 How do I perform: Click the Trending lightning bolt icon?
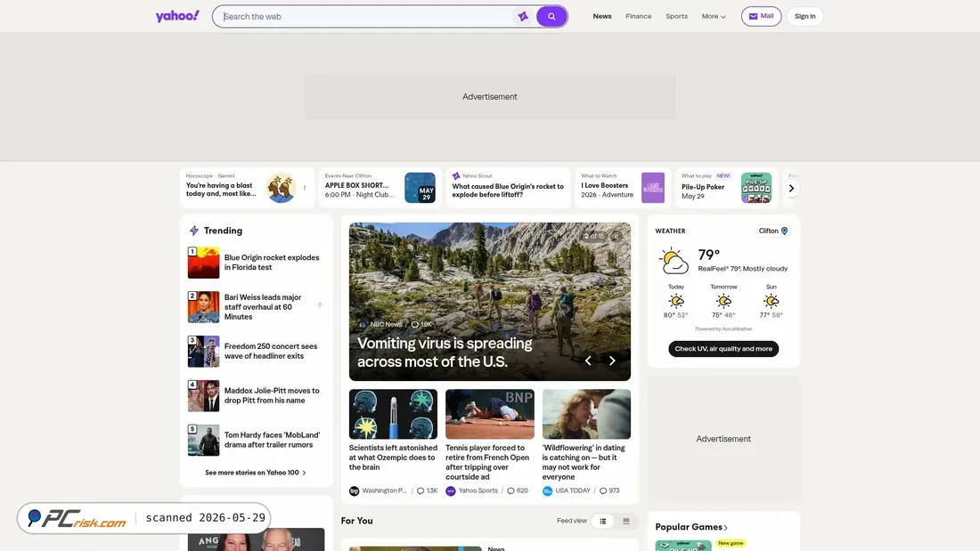193,231
